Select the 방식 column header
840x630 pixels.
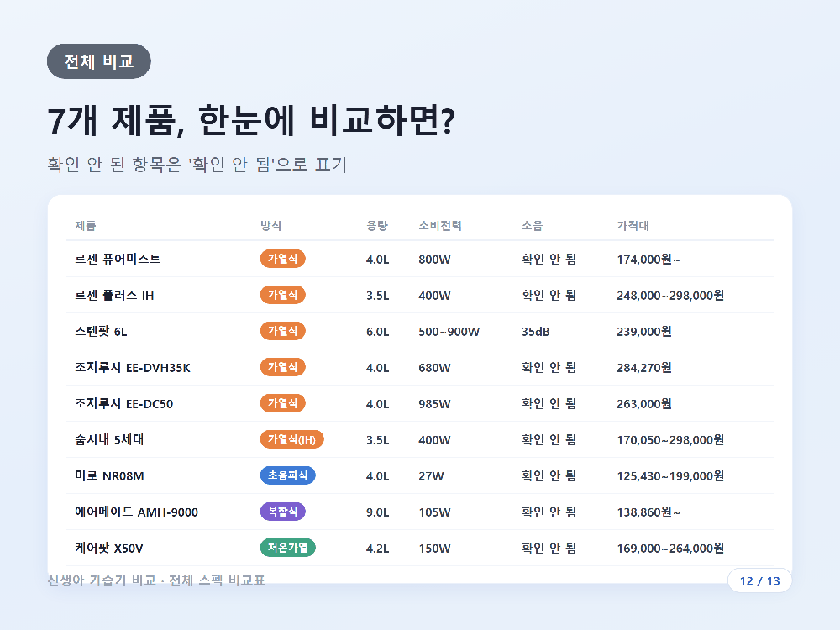(271, 225)
